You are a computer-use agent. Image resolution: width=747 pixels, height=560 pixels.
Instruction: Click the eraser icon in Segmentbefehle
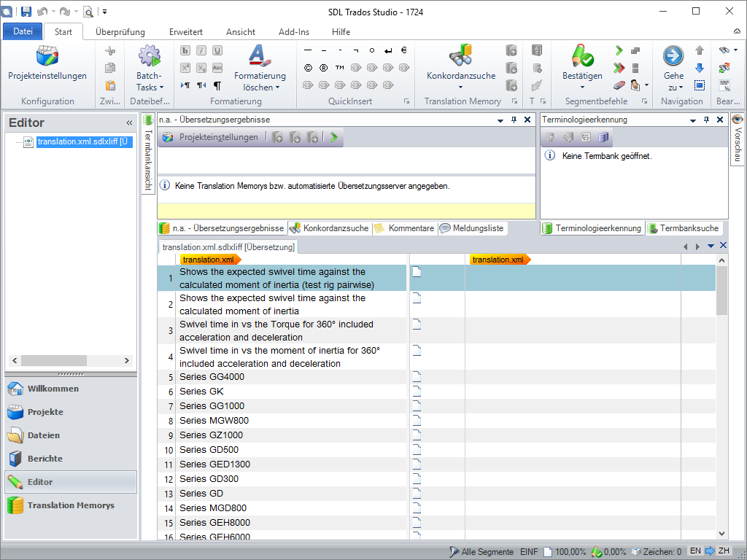(x=619, y=86)
